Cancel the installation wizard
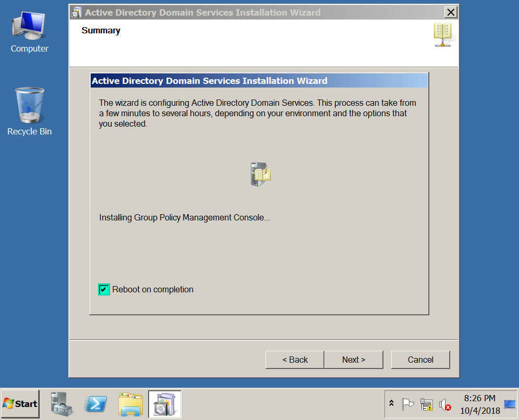 [420, 360]
